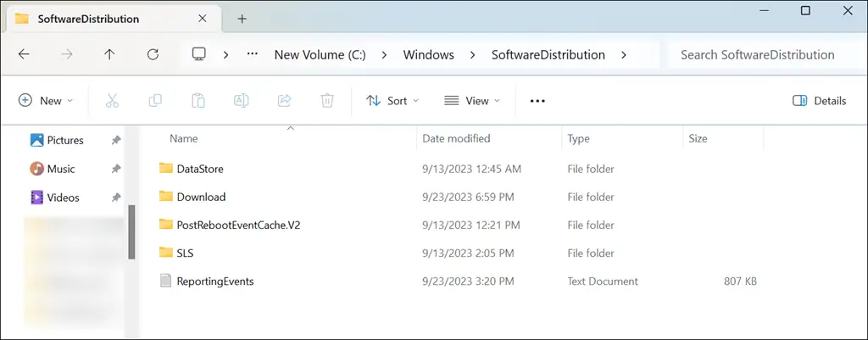Add a new File Explorer tab

[242, 19]
